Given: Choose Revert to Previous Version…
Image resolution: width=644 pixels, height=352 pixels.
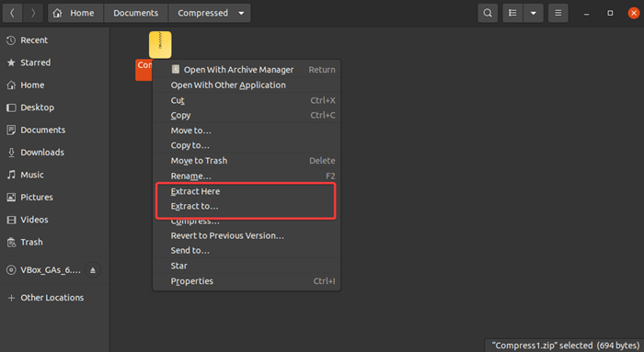Looking at the screenshot, I should coord(247,235).
